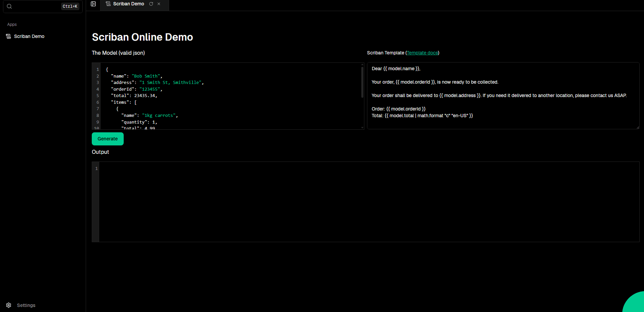Click the math.format Total line in the template
Image resolution: width=644 pixels, height=312 pixels.
click(x=422, y=116)
